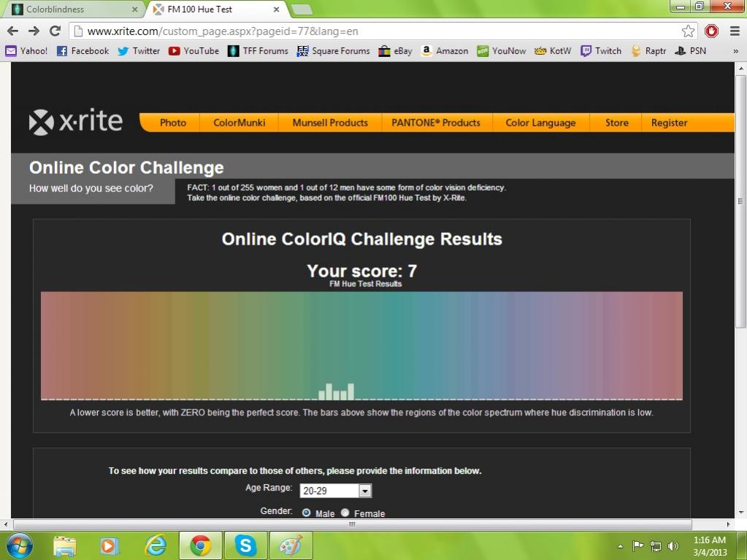Open the TFF Forums bookmark
This screenshot has width=747, height=560.
pyautogui.click(x=258, y=51)
